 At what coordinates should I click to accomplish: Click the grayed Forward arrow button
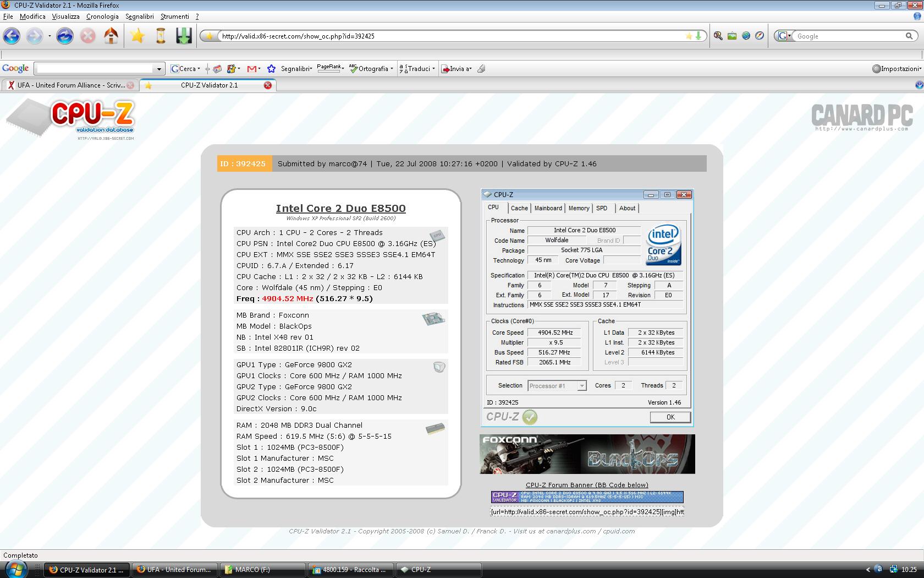point(35,36)
